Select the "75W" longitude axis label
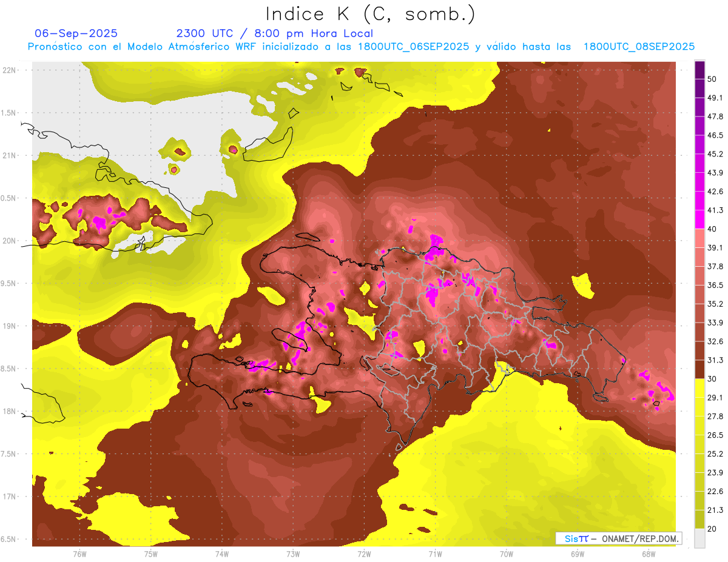 pos(150,554)
